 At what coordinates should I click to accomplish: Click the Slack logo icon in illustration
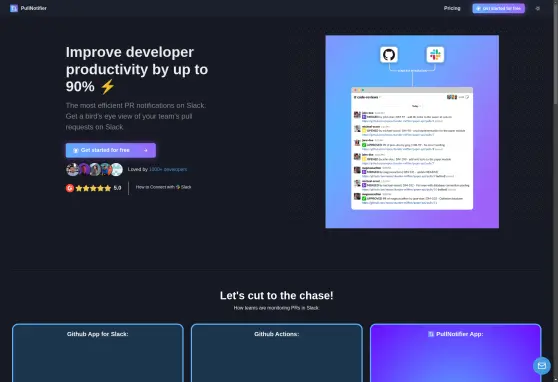tap(435, 54)
